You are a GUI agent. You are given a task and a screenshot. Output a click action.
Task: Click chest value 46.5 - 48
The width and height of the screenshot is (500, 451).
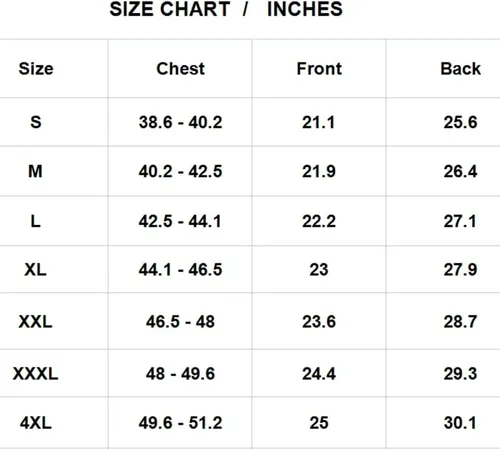pyautogui.click(x=180, y=322)
